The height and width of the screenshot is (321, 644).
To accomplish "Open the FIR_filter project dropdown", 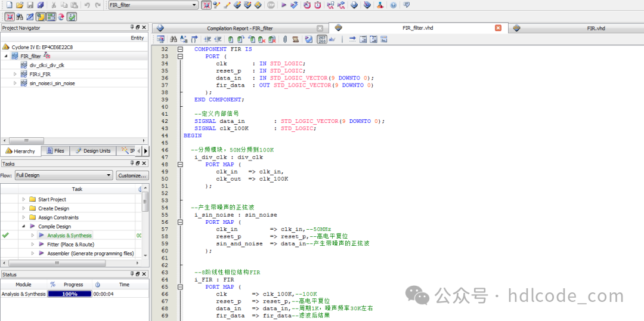I will tap(153, 5).
